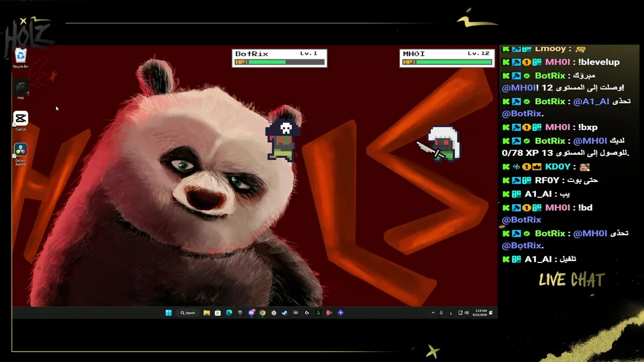Open the volume tray icon
This screenshot has height=362, width=644.
pos(467,313)
